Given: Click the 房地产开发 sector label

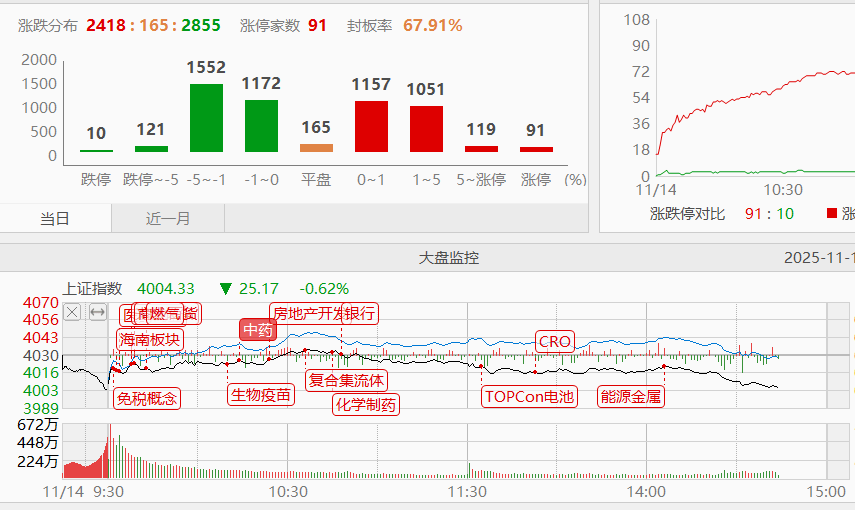Looking at the screenshot, I should 306,313.
